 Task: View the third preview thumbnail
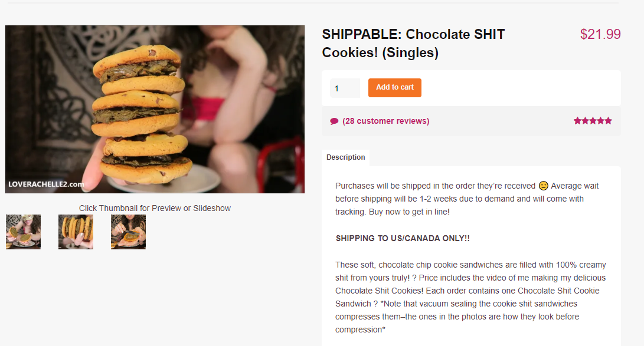tap(128, 232)
